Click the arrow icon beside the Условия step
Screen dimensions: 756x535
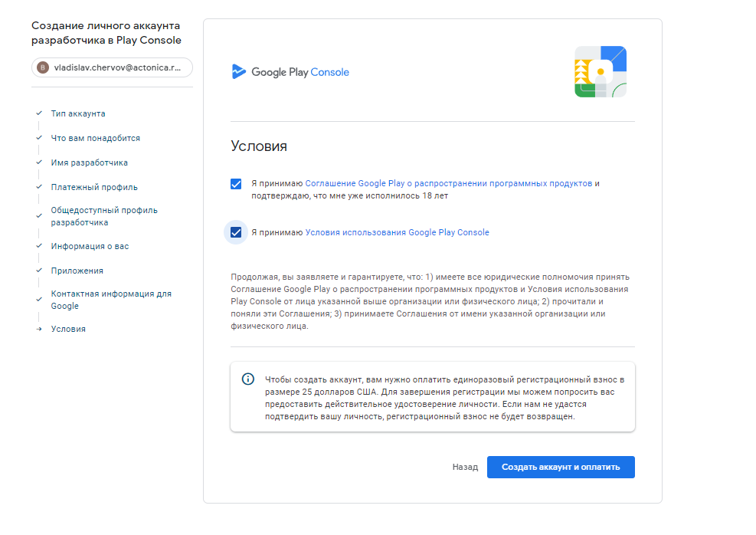38,329
